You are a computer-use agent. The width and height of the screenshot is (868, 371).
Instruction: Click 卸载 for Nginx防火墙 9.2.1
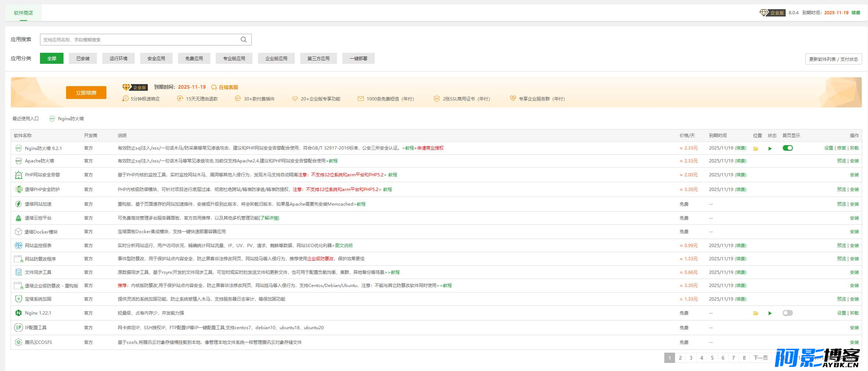(854, 148)
